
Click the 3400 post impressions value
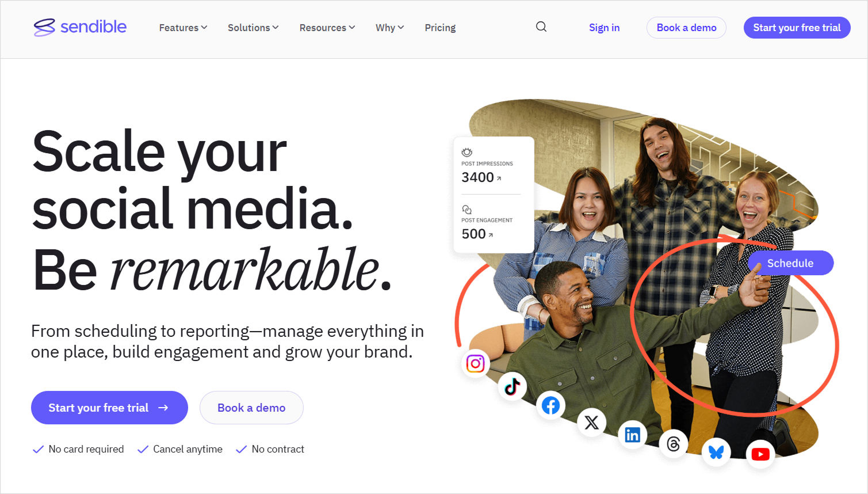tap(477, 177)
